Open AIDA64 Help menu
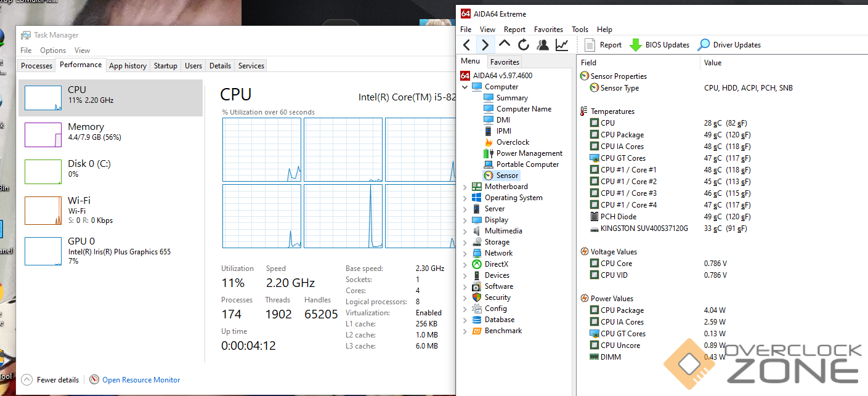 point(604,29)
